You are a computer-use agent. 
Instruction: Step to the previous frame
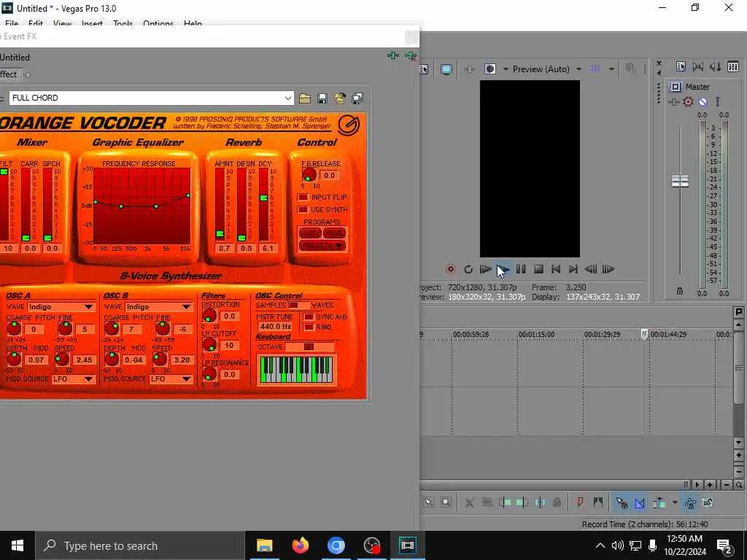click(x=591, y=270)
